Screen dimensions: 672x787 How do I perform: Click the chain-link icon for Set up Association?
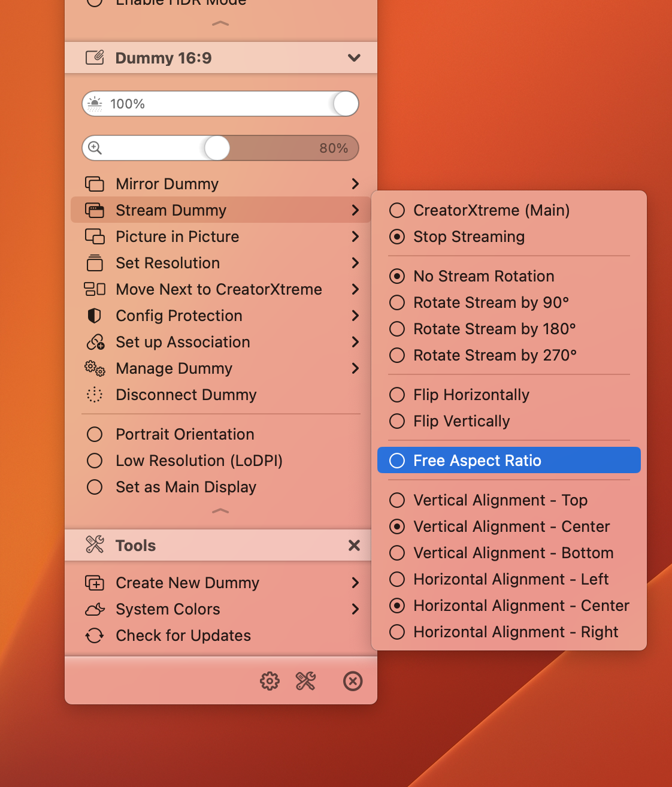95,342
